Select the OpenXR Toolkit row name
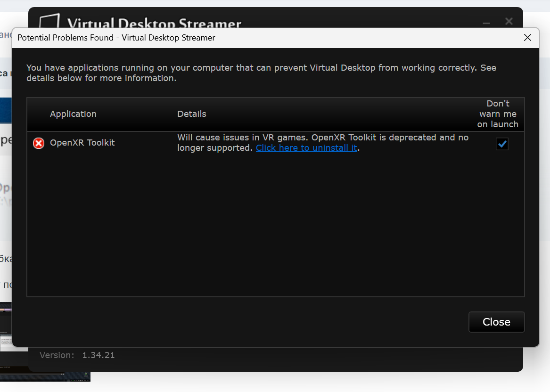 tap(82, 143)
